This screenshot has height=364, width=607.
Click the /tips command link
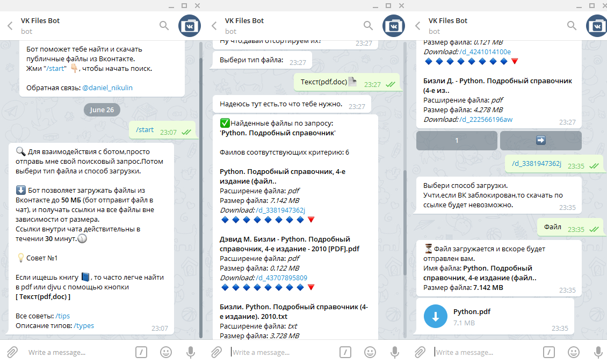(x=63, y=316)
